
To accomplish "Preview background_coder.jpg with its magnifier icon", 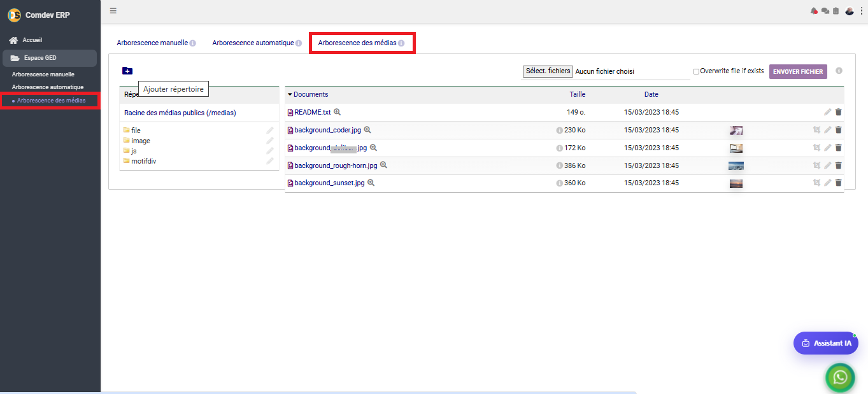I will pyautogui.click(x=367, y=130).
